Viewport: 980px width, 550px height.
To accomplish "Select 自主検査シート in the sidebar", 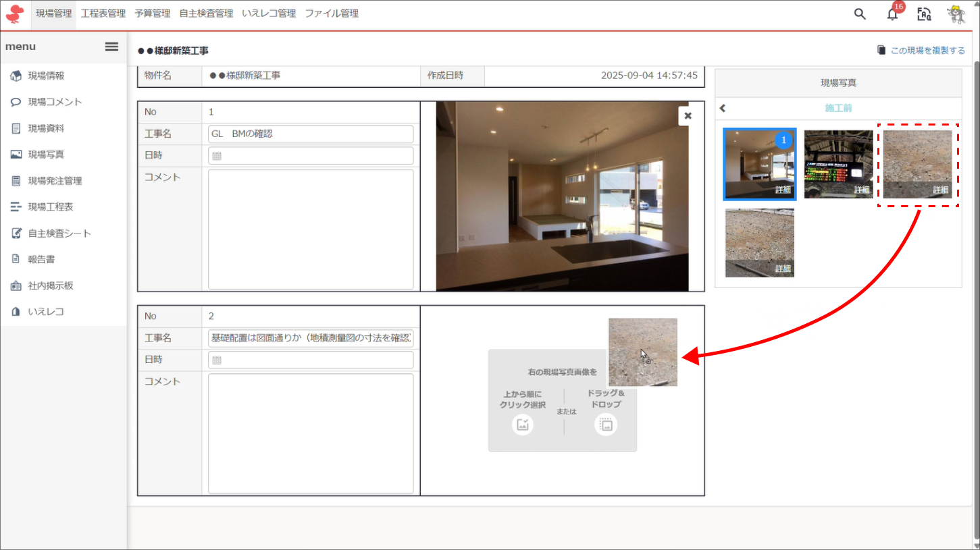I will (x=59, y=233).
